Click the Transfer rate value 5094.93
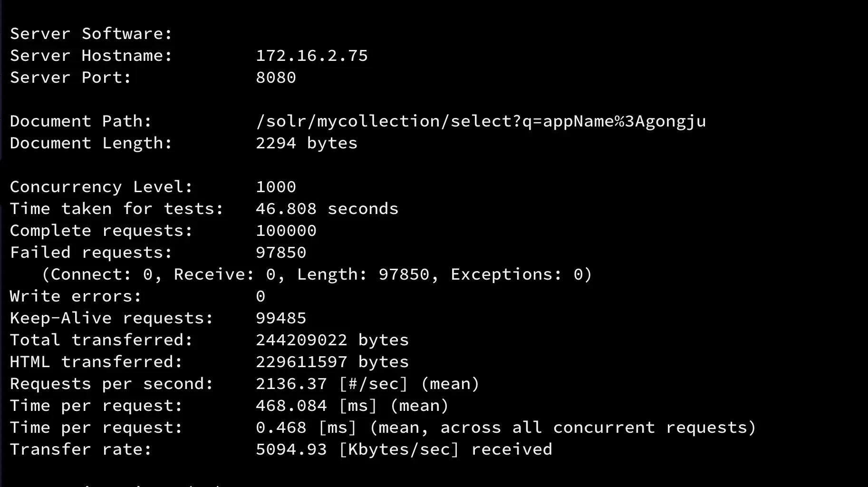Viewport: 868px width, 487px height. pos(291,449)
